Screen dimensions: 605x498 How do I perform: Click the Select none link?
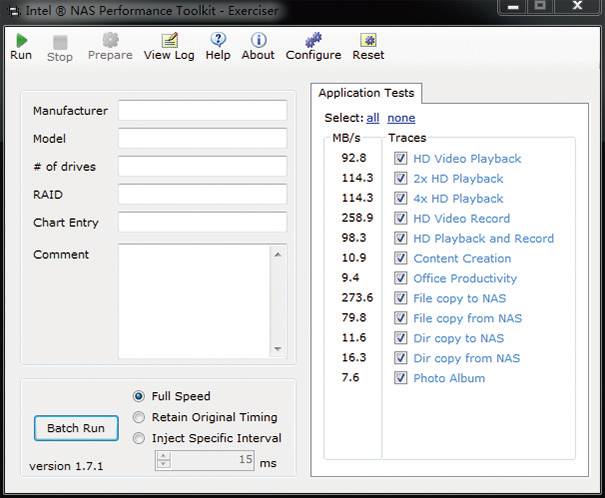401,118
